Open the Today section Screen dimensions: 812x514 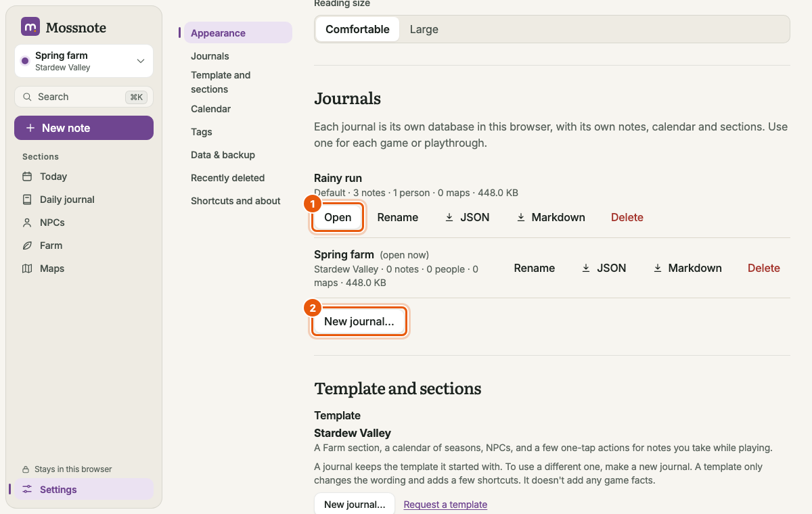point(84,177)
